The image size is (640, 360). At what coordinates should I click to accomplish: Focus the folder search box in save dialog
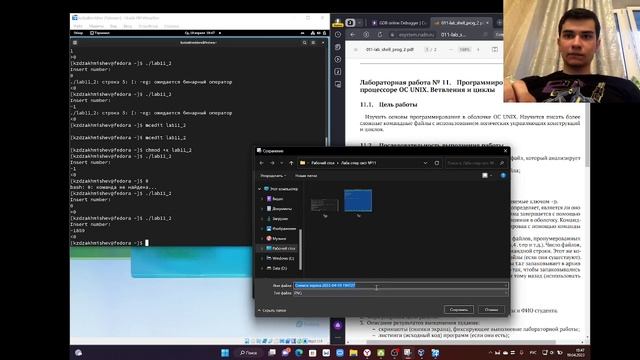pyautogui.click(x=476, y=163)
